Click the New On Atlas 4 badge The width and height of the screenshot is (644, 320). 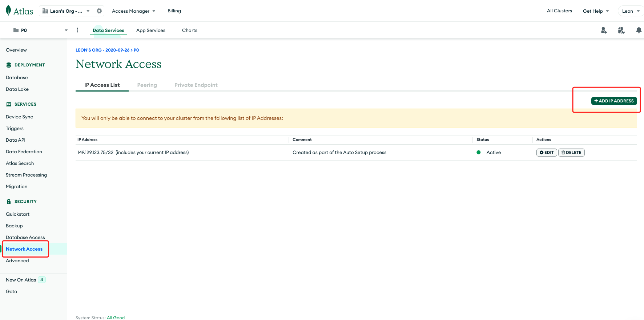(x=42, y=280)
